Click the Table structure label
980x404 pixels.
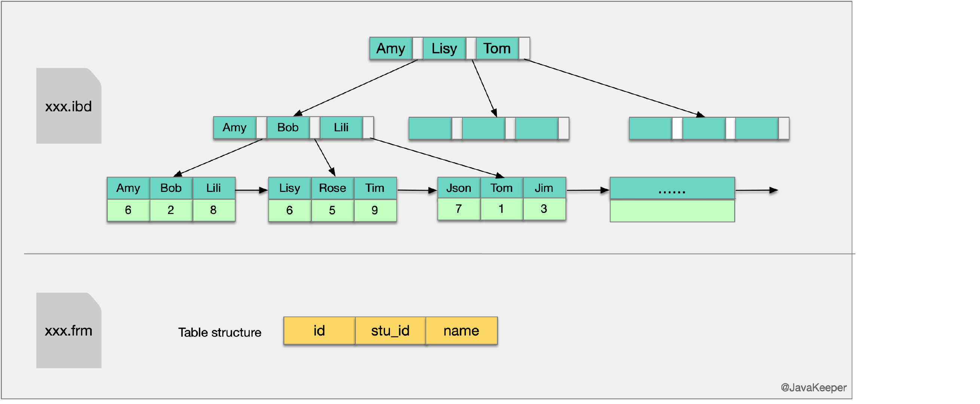pyautogui.click(x=220, y=333)
